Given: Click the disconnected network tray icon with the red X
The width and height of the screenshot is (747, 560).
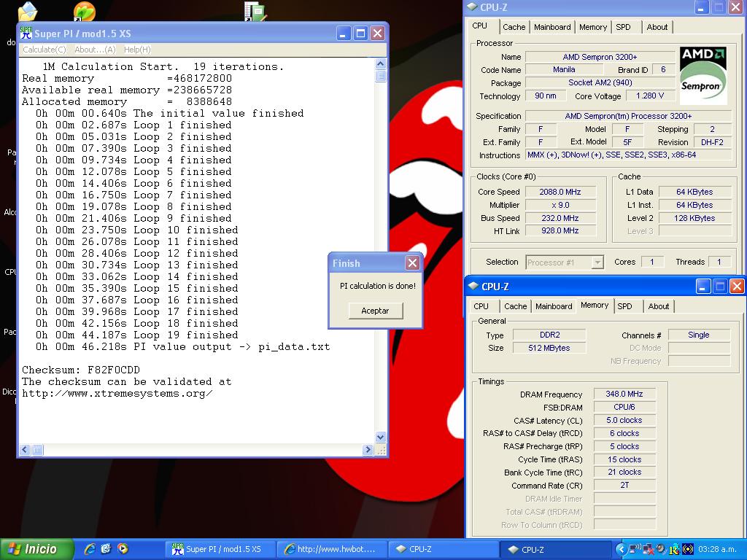Looking at the screenshot, I should 648,549.
